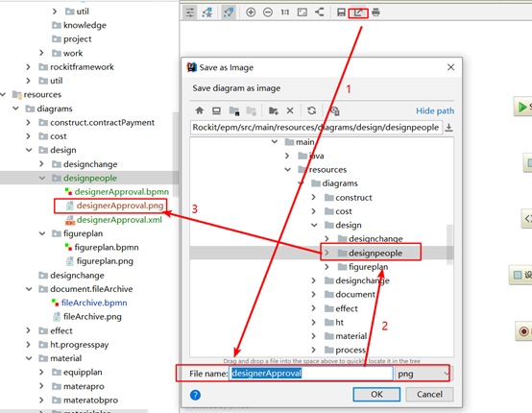Select designerApproval.xml in project tree
The width and height of the screenshot is (532, 413).
[119, 220]
